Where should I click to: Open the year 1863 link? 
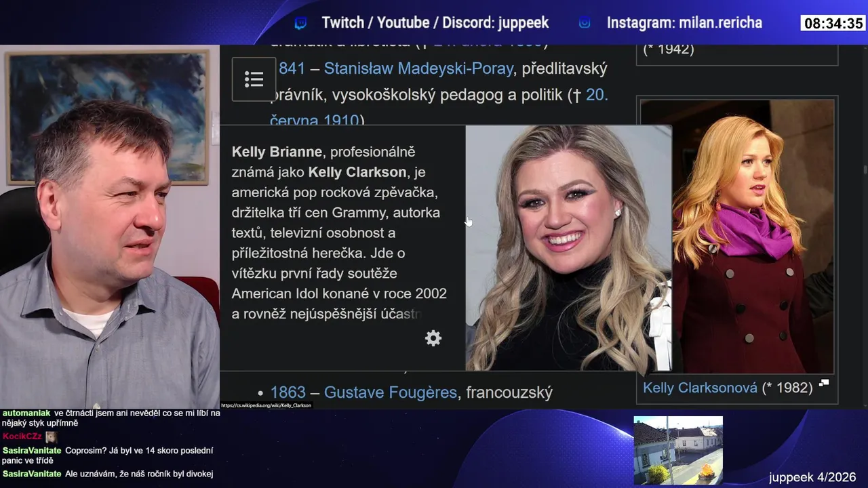coord(288,392)
